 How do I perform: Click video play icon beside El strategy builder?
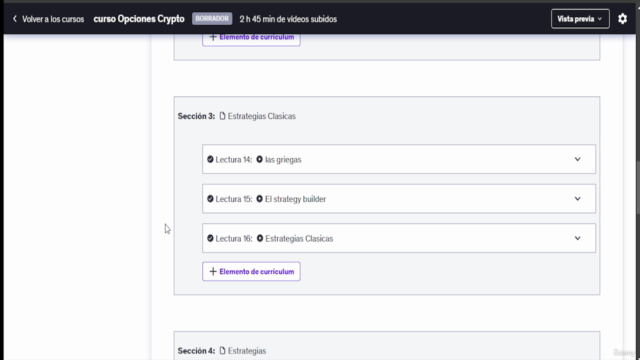coord(260,199)
